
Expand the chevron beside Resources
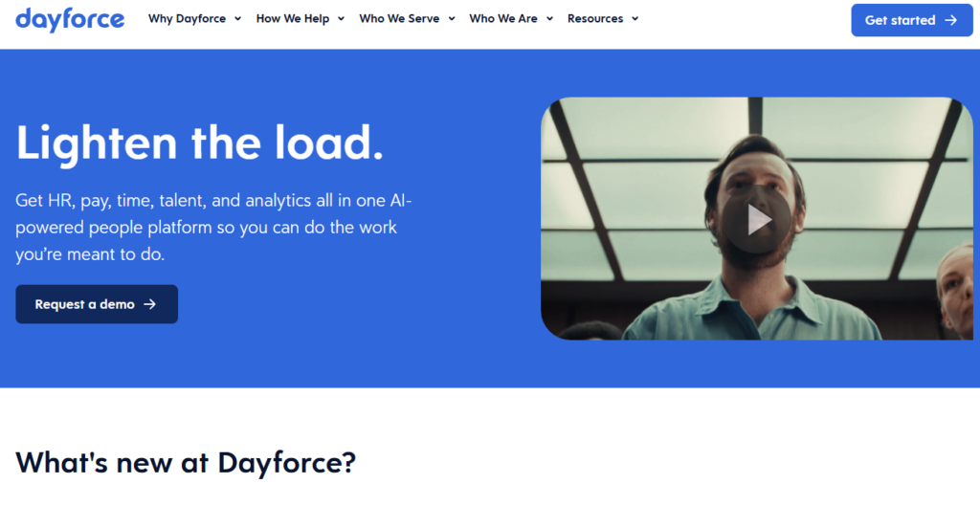coord(635,19)
